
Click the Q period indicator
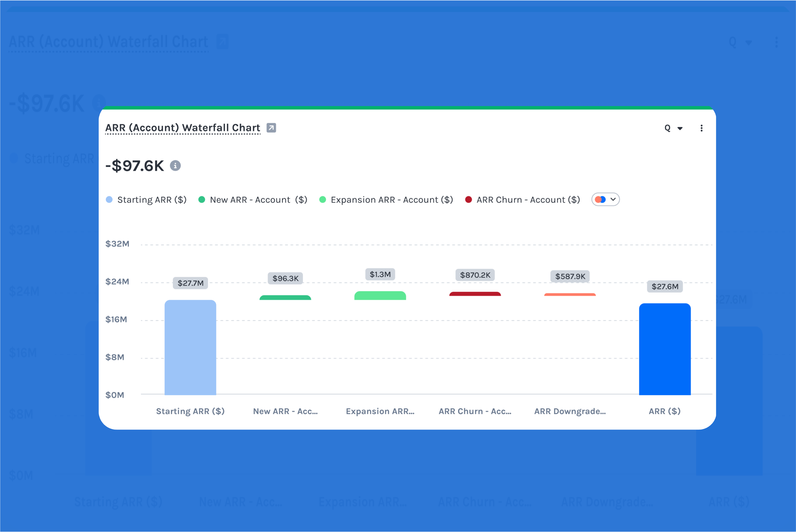667,128
